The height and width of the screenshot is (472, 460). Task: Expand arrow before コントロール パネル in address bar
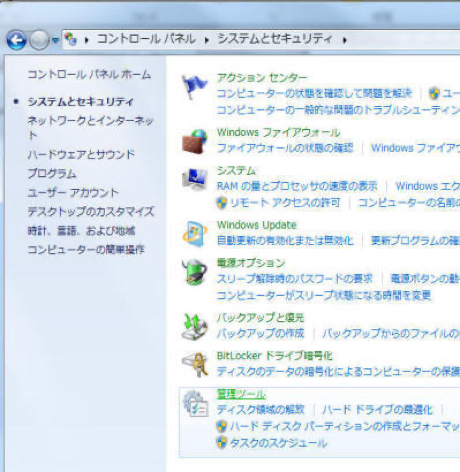coord(87,40)
